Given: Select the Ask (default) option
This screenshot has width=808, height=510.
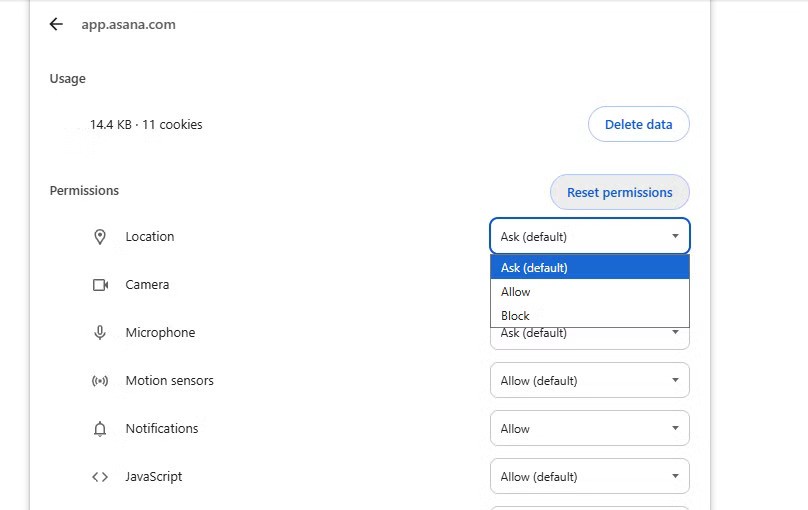Looking at the screenshot, I should 589,268.
